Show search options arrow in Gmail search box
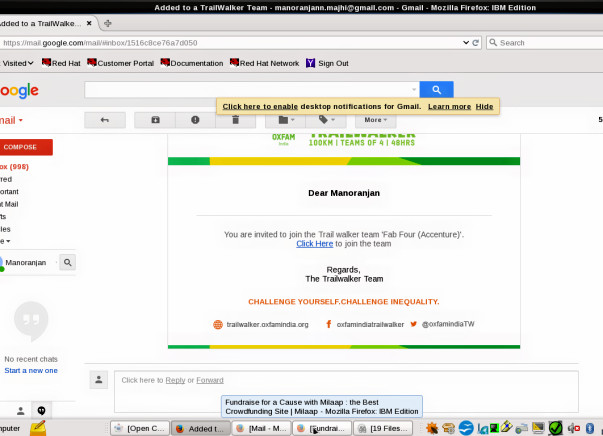Image resolution: width=603 pixels, height=436 pixels. pos(414,90)
